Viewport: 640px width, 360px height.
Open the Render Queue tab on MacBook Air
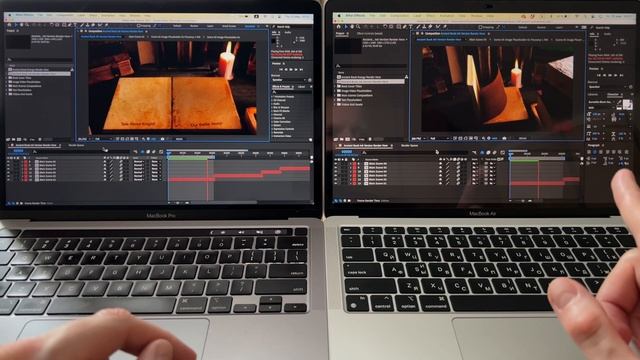[x=409, y=145]
